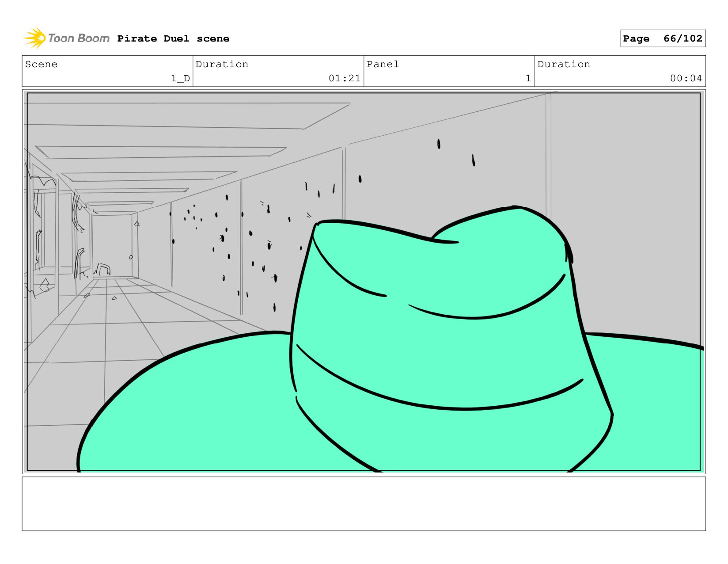
Task: Select the Duration label beside Scene
Action: tap(222, 64)
